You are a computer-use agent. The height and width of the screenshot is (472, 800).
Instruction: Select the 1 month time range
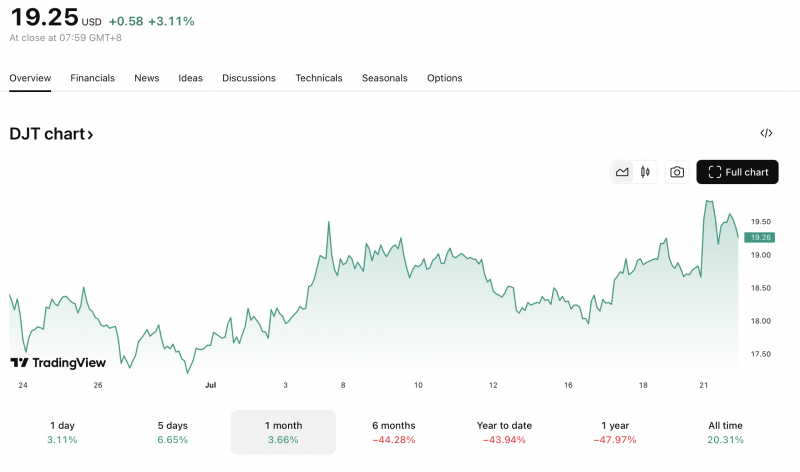[283, 432]
